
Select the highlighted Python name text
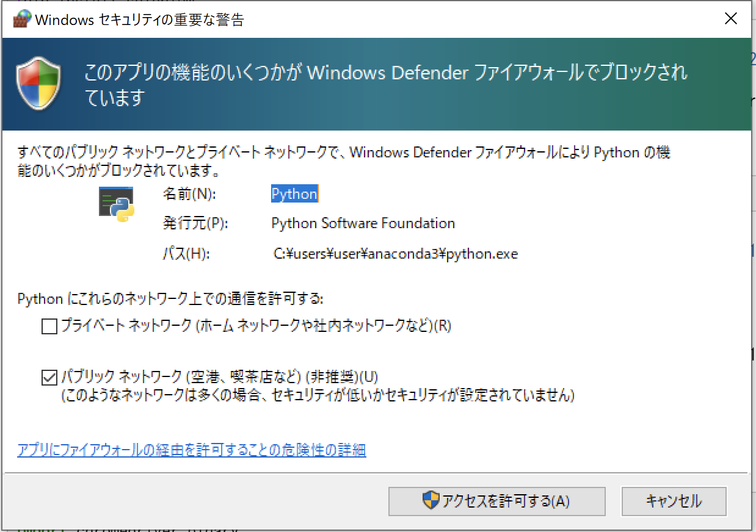[294, 194]
